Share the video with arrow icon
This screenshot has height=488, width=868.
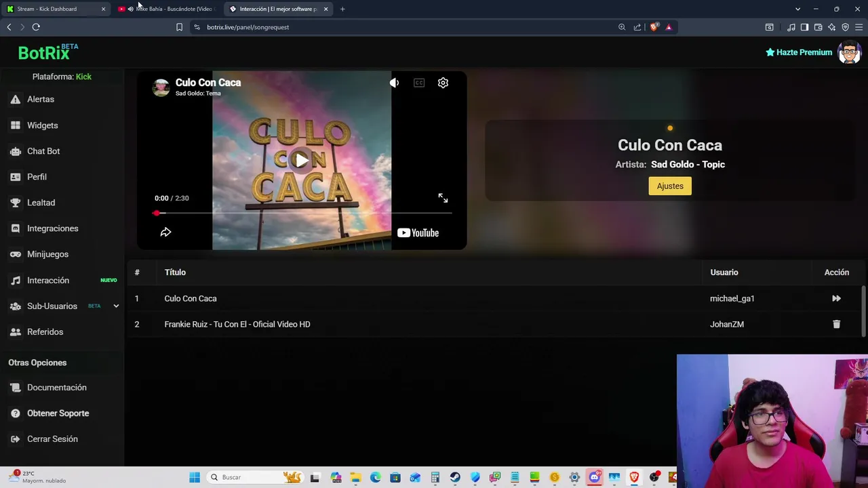(165, 232)
